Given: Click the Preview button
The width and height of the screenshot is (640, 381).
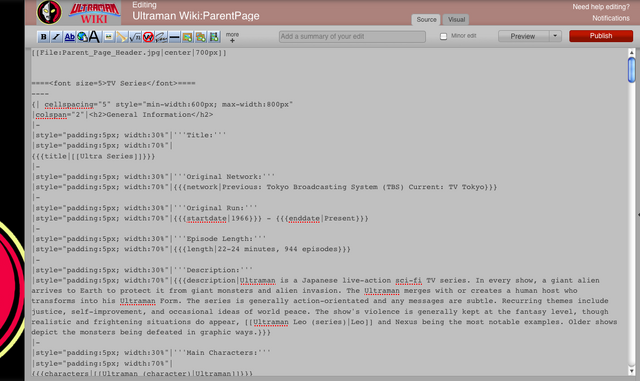Looking at the screenshot, I should [x=523, y=36].
